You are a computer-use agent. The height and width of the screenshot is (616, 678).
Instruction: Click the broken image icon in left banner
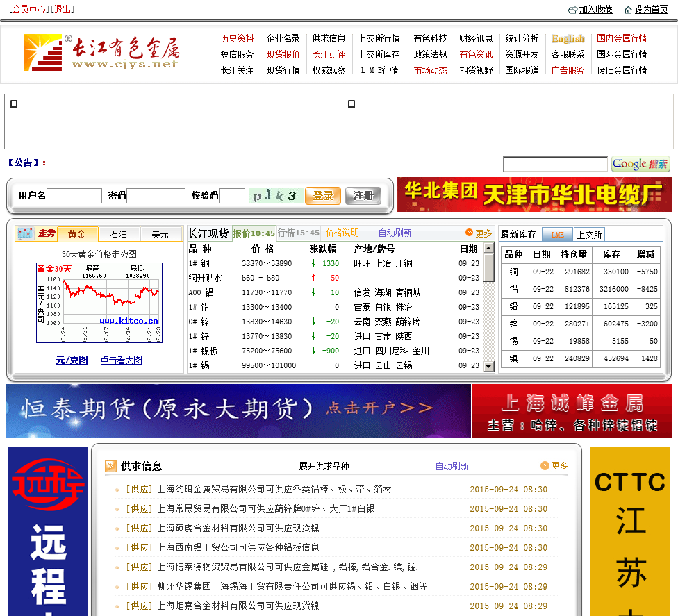click(14, 104)
